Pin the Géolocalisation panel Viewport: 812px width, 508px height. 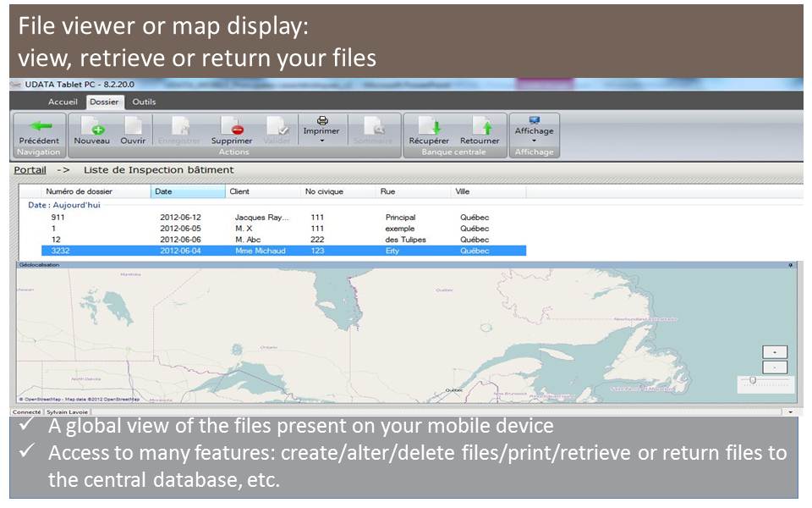coord(790,265)
